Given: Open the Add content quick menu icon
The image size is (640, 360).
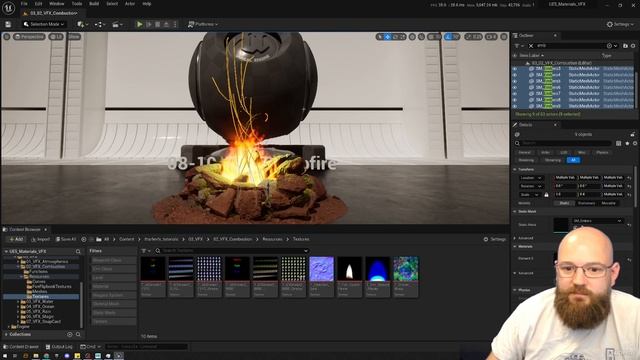Looking at the screenshot, I should coord(82,24).
